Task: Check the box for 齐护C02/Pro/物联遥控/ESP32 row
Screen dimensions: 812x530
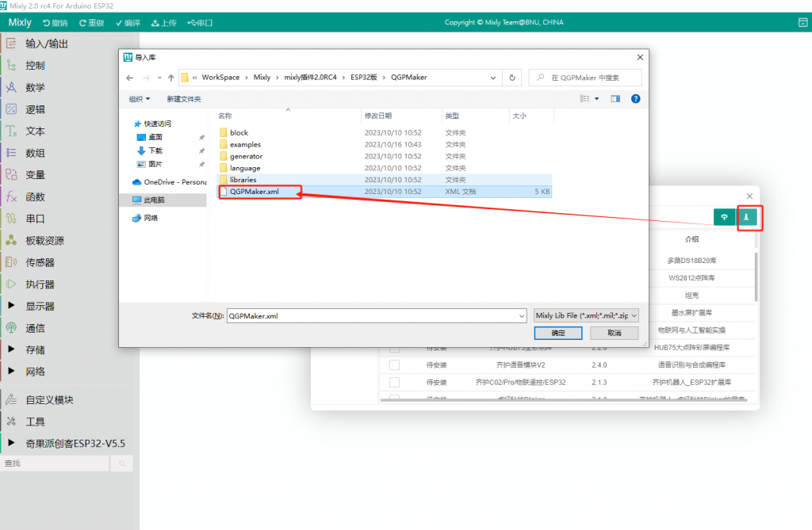Action: point(395,383)
